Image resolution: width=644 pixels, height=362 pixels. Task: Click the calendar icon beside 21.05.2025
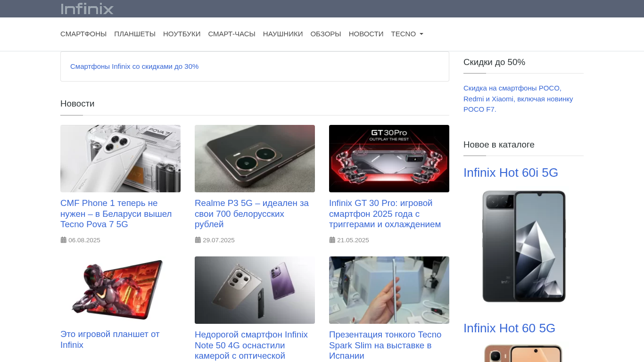pyautogui.click(x=332, y=240)
